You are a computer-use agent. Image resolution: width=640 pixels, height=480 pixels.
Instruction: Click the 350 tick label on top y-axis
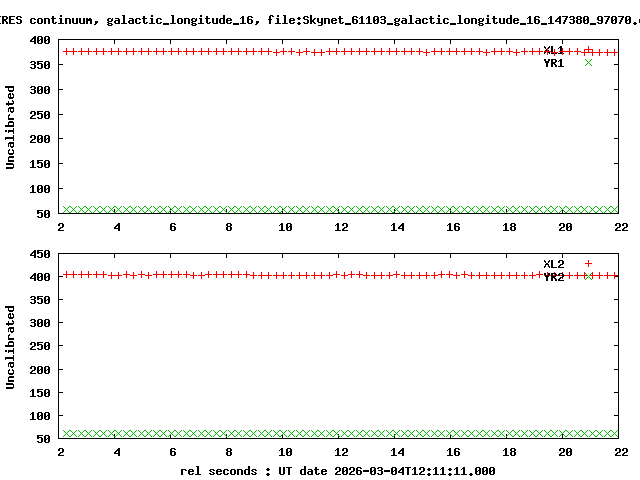(42, 64)
